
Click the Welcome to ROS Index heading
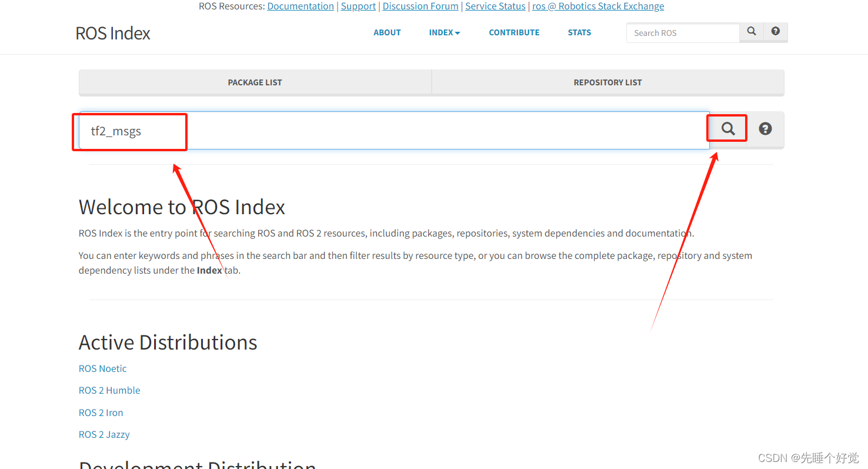click(182, 207)
